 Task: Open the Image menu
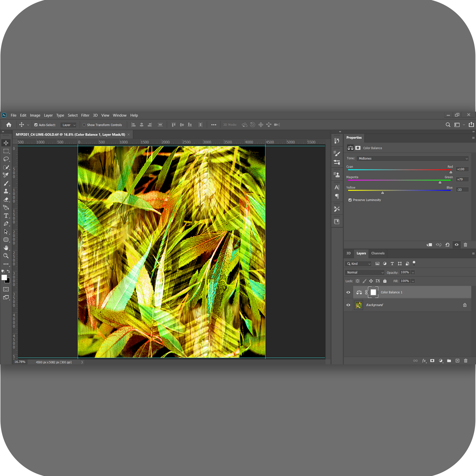pos(35,115)
